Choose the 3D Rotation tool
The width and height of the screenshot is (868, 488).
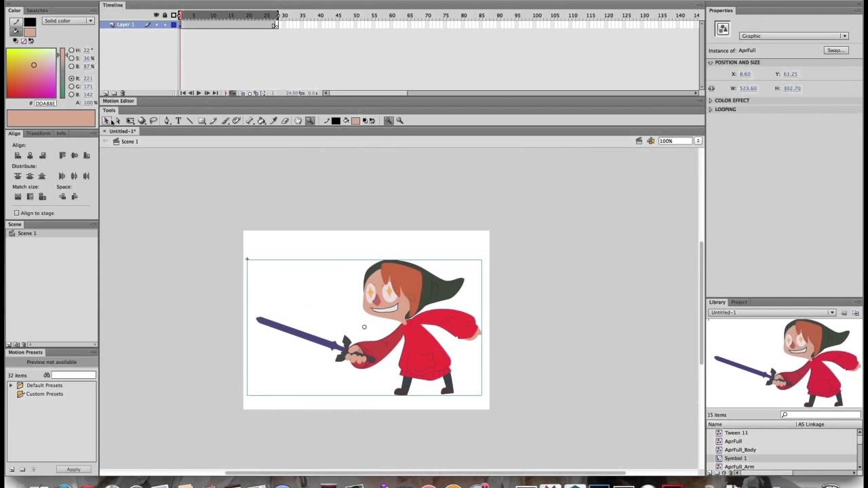click(142, 121)
